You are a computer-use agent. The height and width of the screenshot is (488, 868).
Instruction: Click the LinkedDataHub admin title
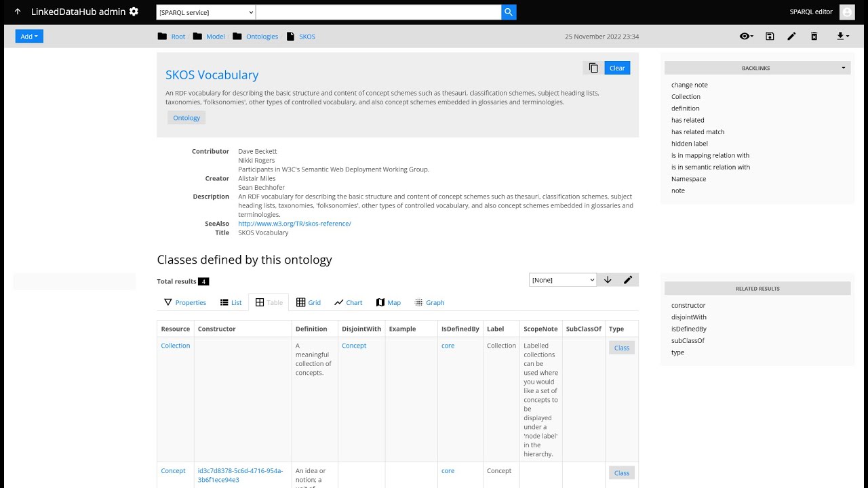[x=78, y=12]
